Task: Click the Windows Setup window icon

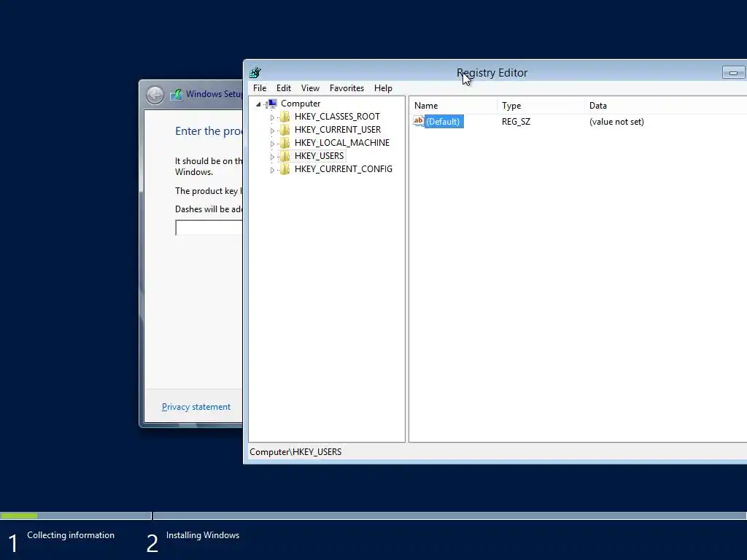Action: tap(177, 94)
